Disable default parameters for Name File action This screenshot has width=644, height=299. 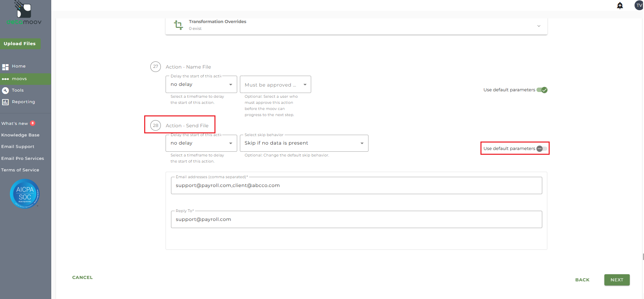pos(542,90)
